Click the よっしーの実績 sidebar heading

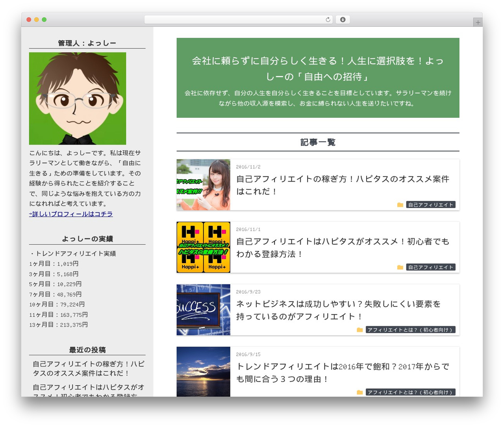(87, 239)
